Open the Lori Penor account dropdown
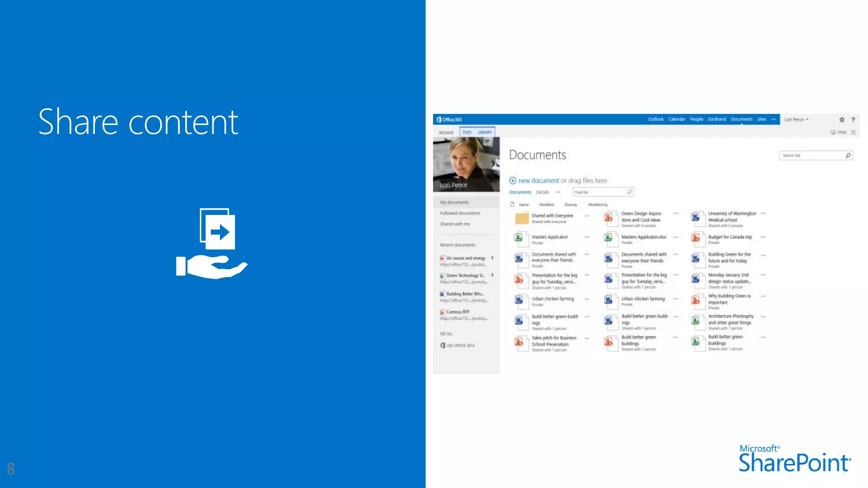The width and height of the screenshot is (868, 488). click(796, 119)
